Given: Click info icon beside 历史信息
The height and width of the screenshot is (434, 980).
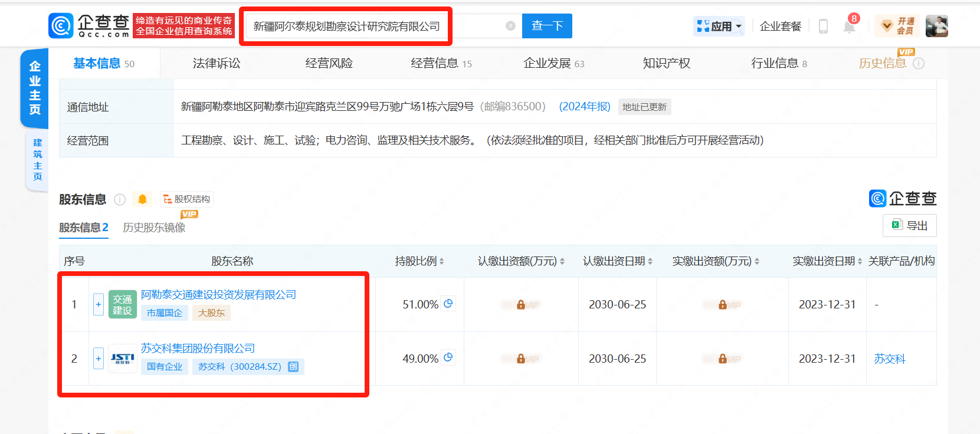Looking at the screenshot, I should click(919, 64).
